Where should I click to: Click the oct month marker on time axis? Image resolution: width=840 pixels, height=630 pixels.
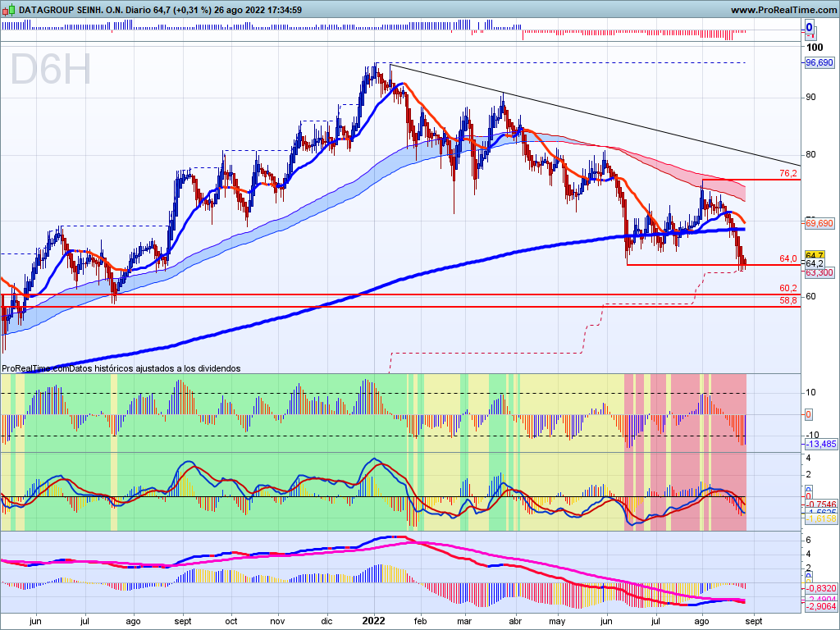[231, 622]
